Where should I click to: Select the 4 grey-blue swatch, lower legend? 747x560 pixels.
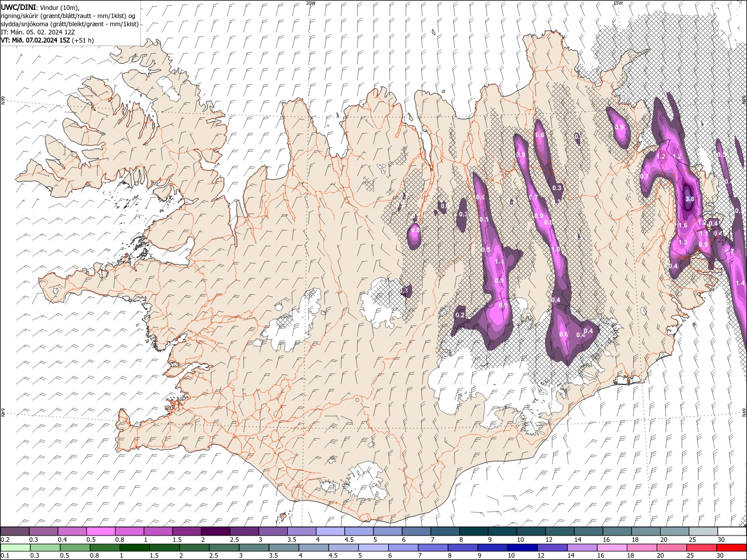[x=313, y=547]
